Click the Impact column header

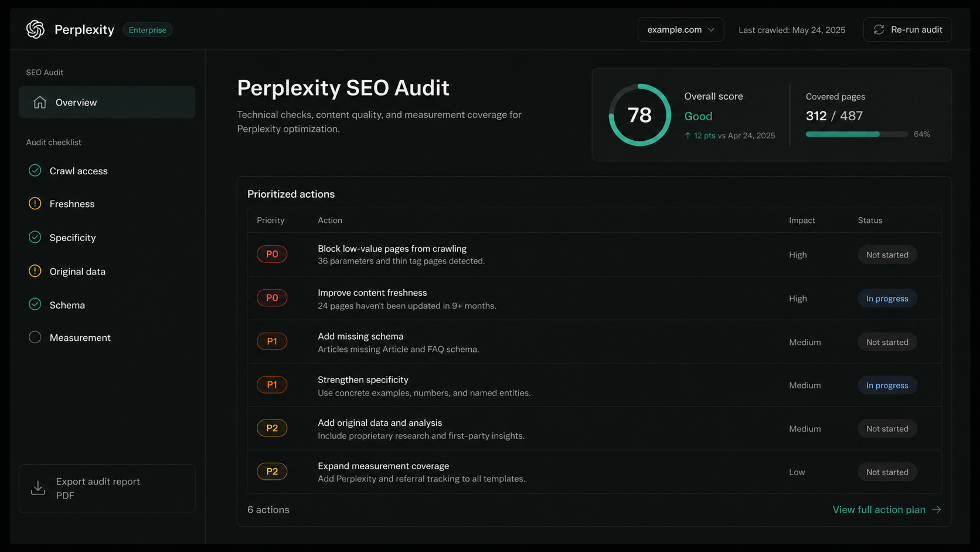pyautogui.click(x=802, y=220)
